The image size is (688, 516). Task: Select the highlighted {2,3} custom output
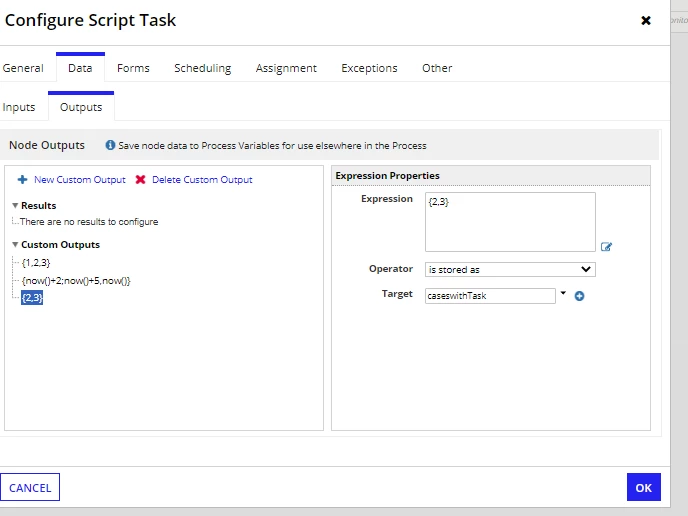pos(32,298)
